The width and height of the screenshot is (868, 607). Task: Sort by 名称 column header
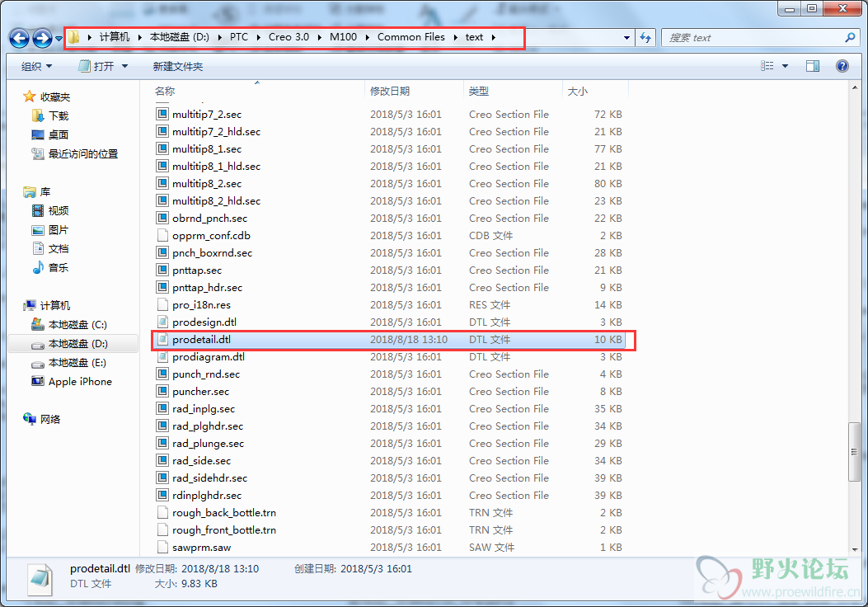[x=165, y=92]
